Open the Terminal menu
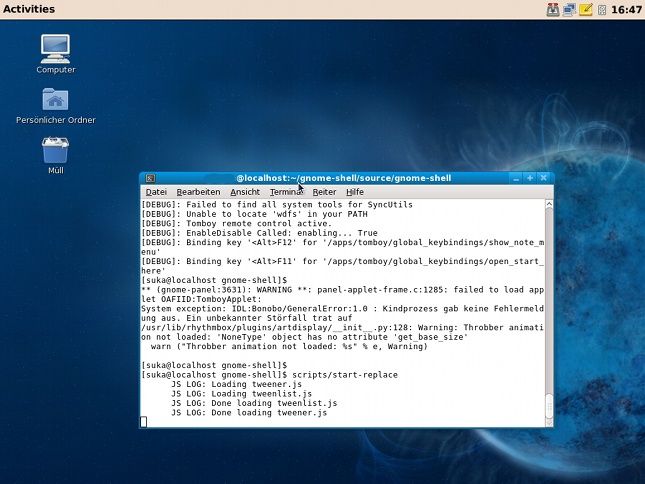This screenshot has width=645, height=484. point(286,192)
